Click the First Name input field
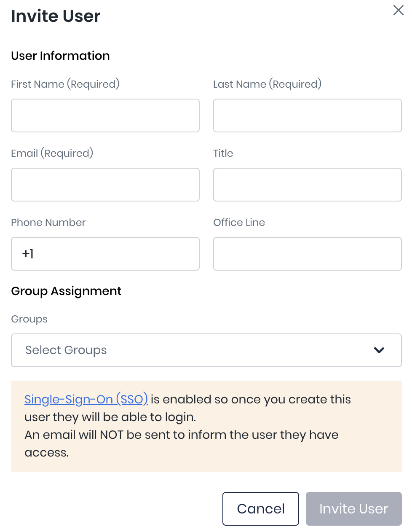This screenshot has height=532, width=412. [x=105, y=116]
